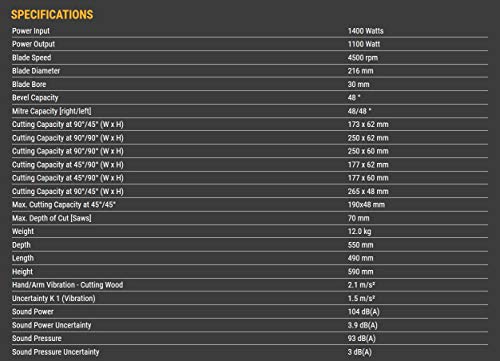The height and width of the screenshot is (361, 500).
Task: Select Hand/Arm Vibration - Cutting Wood label
Action: click(68, 285)
